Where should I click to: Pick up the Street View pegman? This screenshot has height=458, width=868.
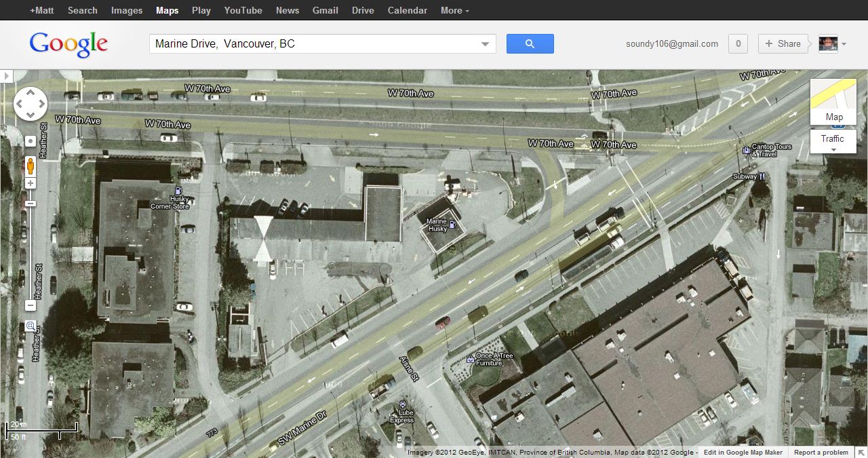[31, 165]
